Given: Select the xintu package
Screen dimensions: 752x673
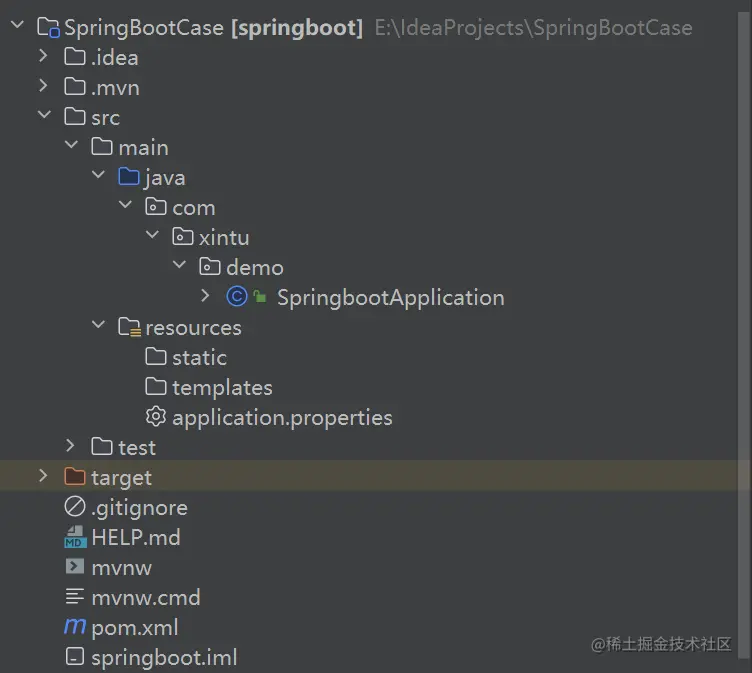Looking at the screenshot, I should 223,237.
